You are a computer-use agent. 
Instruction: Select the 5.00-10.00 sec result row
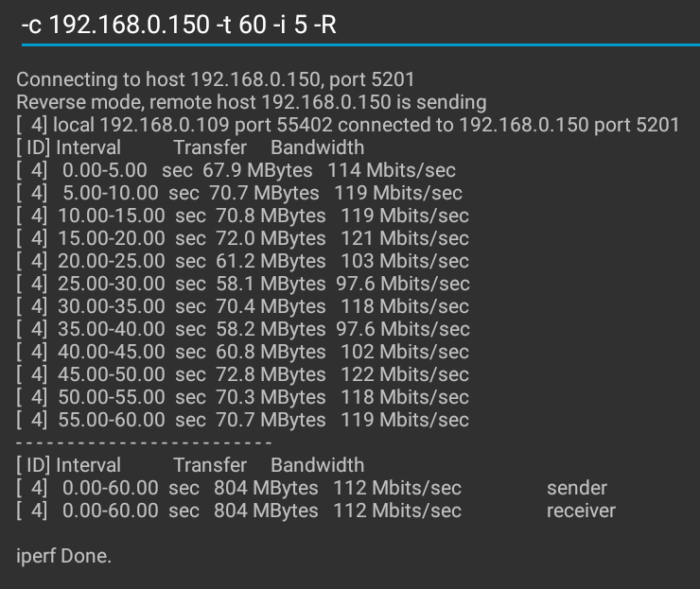239,193
